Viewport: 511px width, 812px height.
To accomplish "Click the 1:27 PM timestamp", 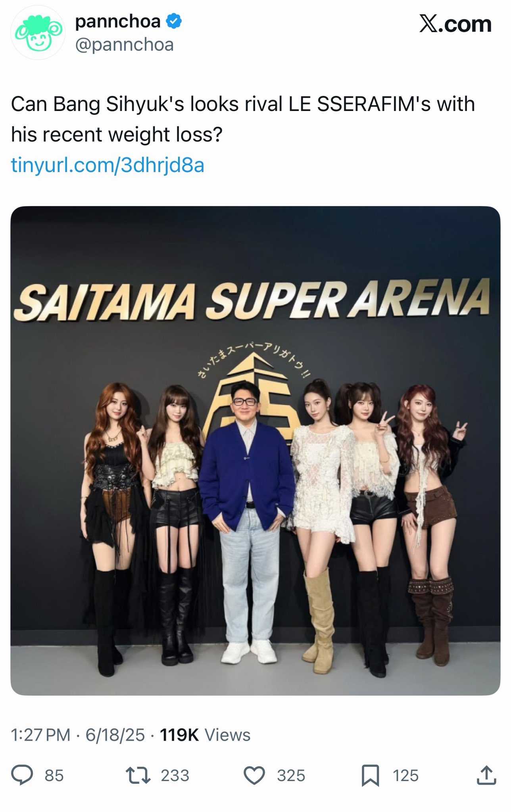I will 41,735.
